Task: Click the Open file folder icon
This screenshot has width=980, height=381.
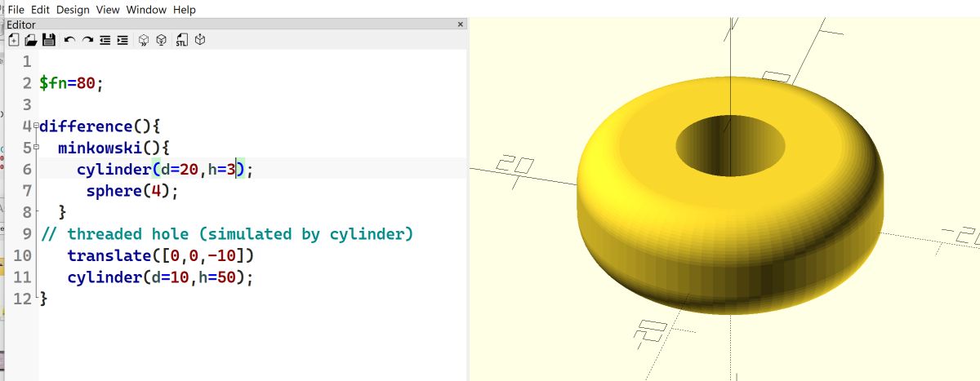Action: [31, 39]
